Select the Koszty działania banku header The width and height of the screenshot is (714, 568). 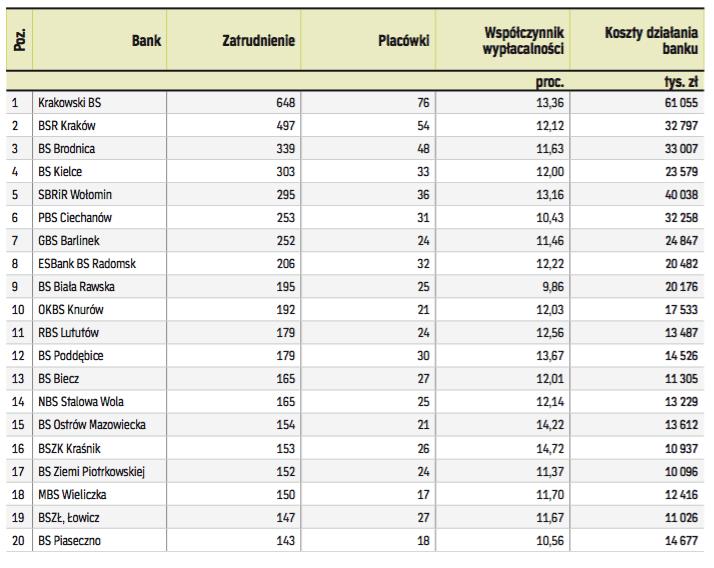coord(650,42)
